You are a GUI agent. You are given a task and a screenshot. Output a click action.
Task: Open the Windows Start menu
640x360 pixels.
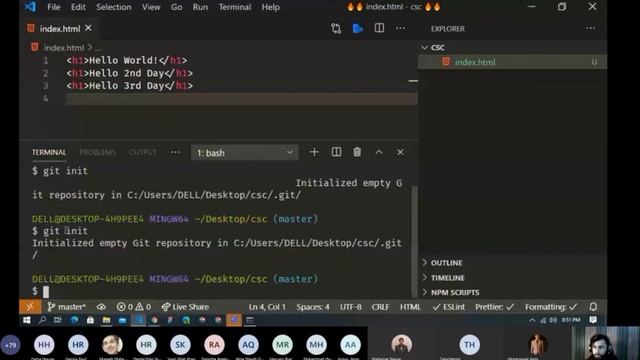coord(27,320)
